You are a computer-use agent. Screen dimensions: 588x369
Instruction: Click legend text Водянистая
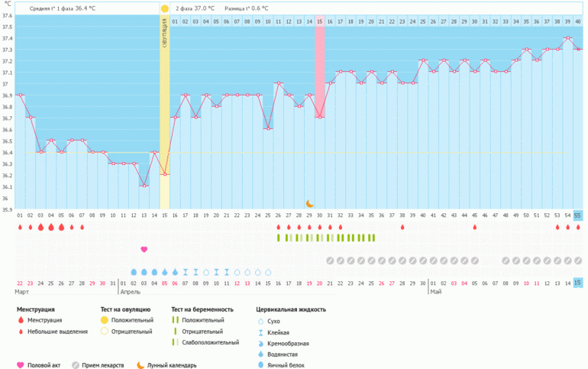283,354
